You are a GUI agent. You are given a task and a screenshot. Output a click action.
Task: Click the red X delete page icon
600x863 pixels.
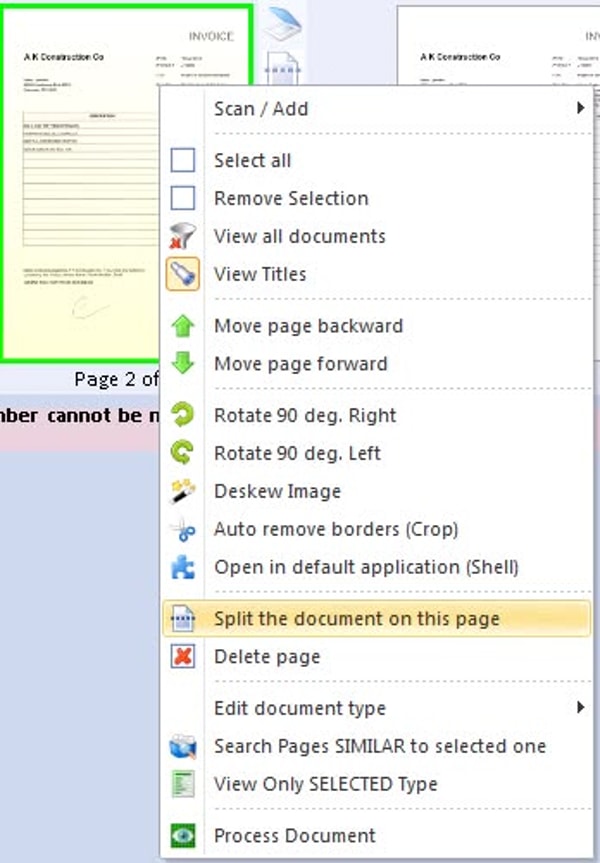[182, 656]
